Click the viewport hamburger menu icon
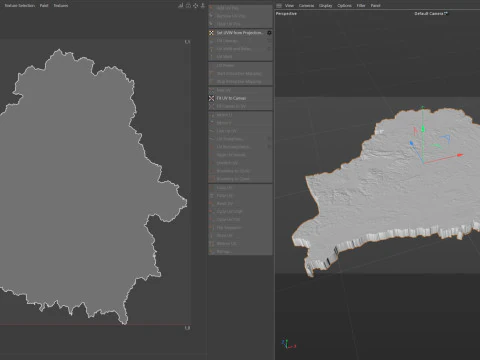 pyautogui.click(x=279, y=5)
